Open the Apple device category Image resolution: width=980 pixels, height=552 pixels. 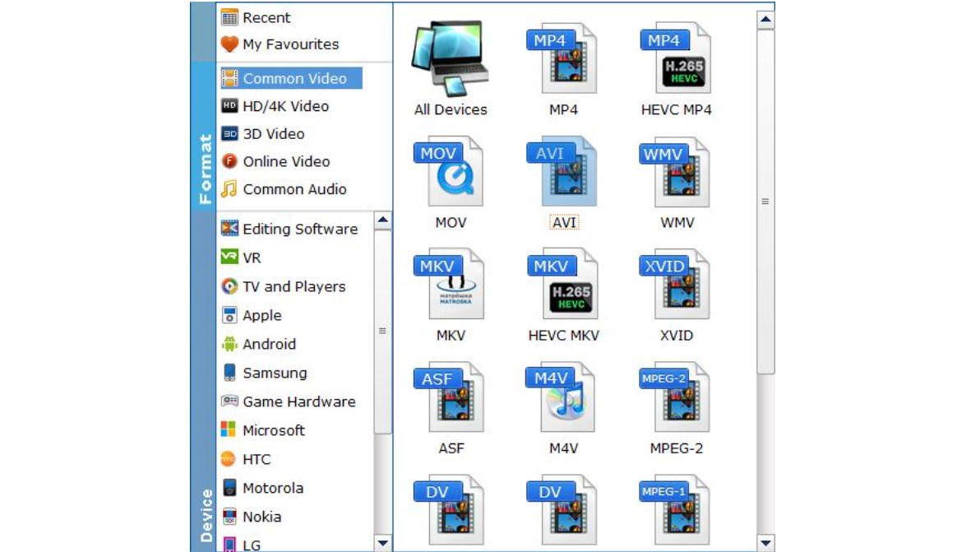(x=261, y=316)
